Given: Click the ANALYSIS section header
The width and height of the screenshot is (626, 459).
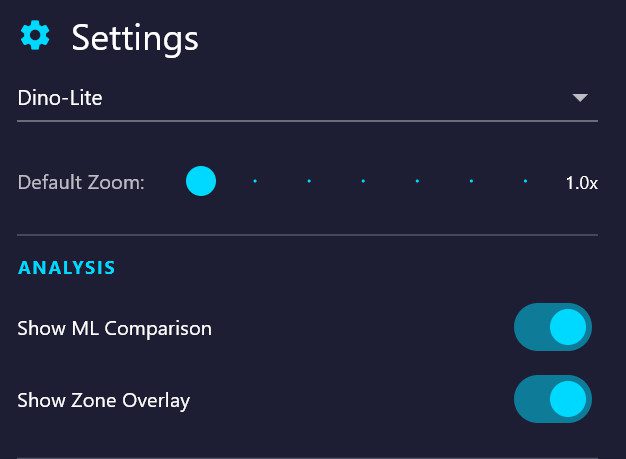Looking at the screenshot, I should [66, 268].
